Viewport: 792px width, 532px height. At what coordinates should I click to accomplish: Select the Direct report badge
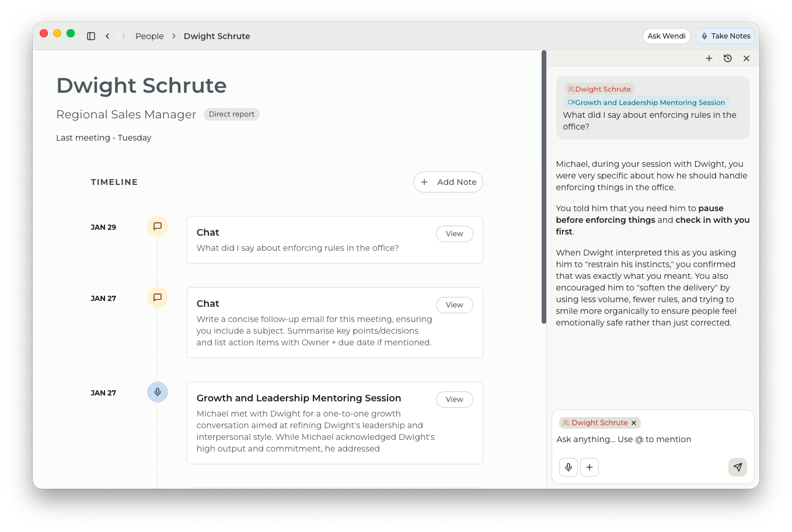[x=231, y=114]
